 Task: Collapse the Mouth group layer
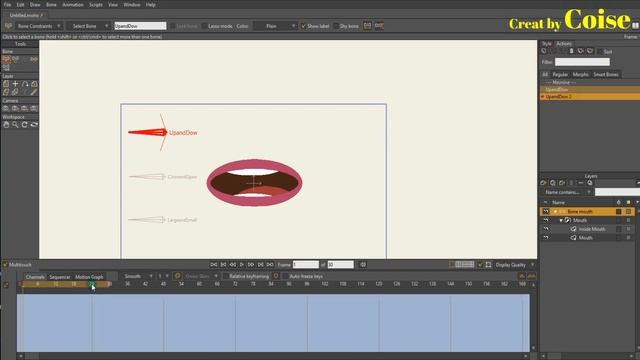(x=561, y=220)
